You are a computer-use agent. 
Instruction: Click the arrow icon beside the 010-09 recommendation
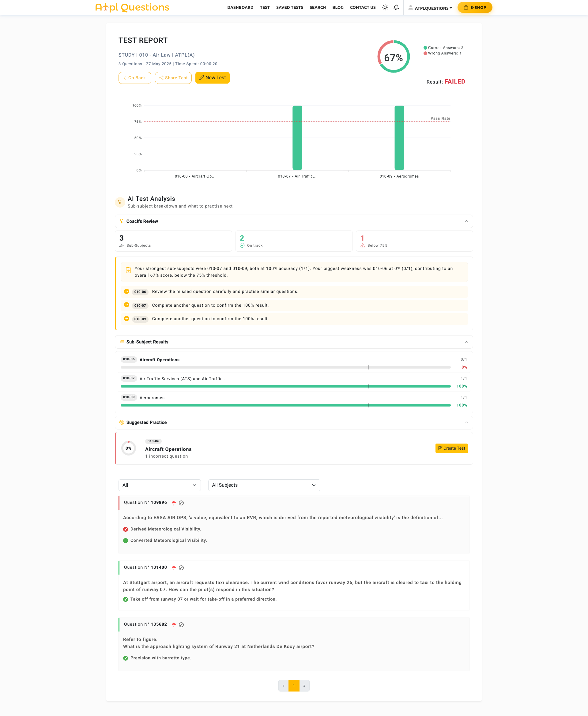point(127,319)
